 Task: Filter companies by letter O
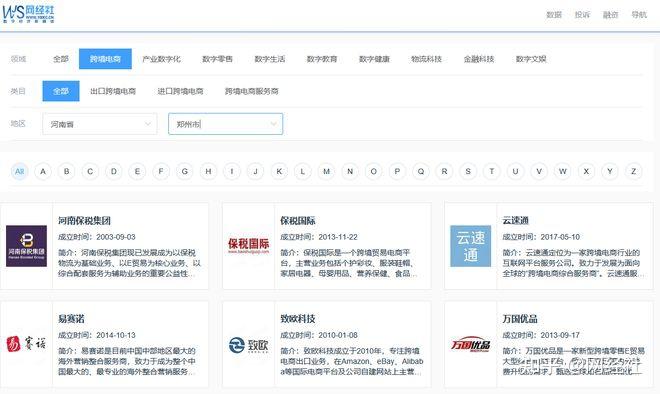[x=373, y=171]
